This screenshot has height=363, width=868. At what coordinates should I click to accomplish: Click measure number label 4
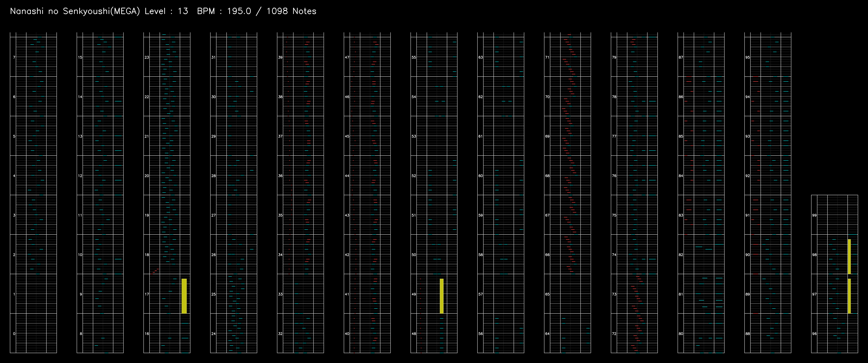pos(14,176)
